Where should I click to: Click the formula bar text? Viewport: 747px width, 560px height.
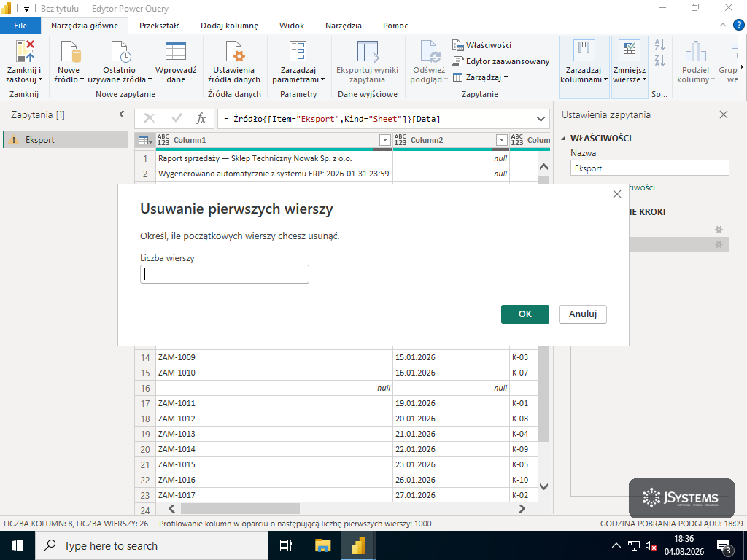click(332, 119)
